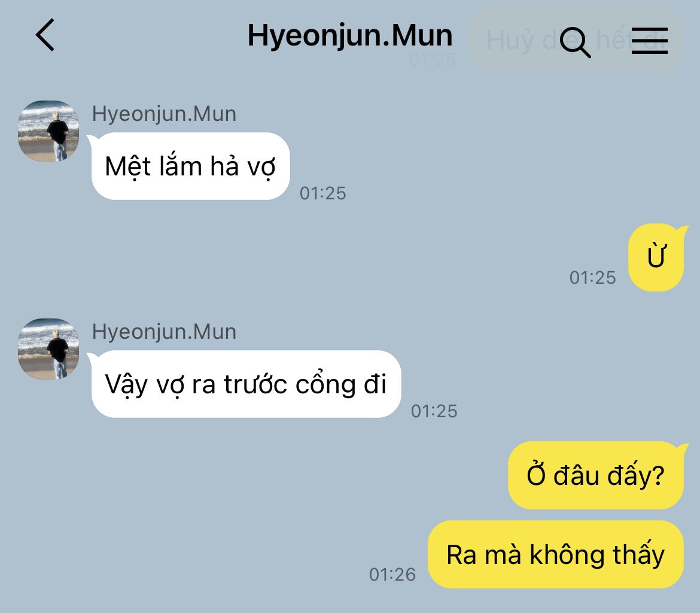Screen dimensions: 700x613
Task: Select the chat title Hyeonjun.Mun
Action: click(350, 35)
